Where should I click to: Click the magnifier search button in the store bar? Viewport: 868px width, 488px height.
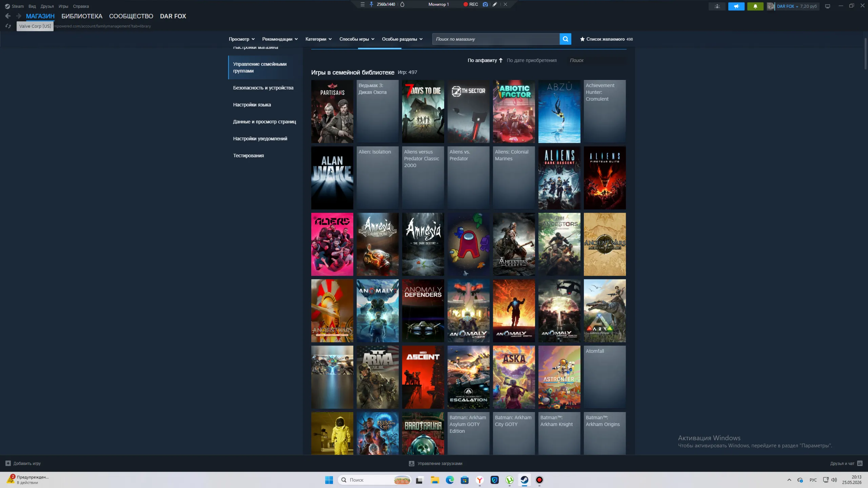click(565, 39)
